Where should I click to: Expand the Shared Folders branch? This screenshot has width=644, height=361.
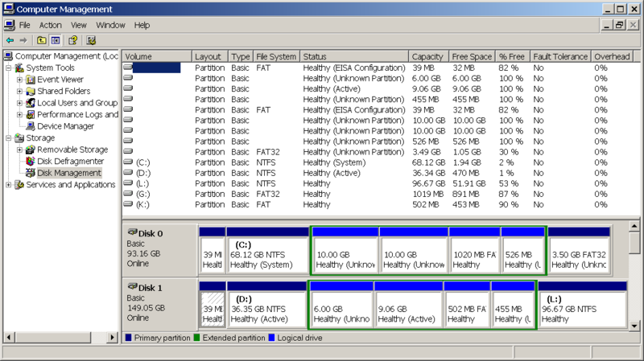click(x=19, y=91)
